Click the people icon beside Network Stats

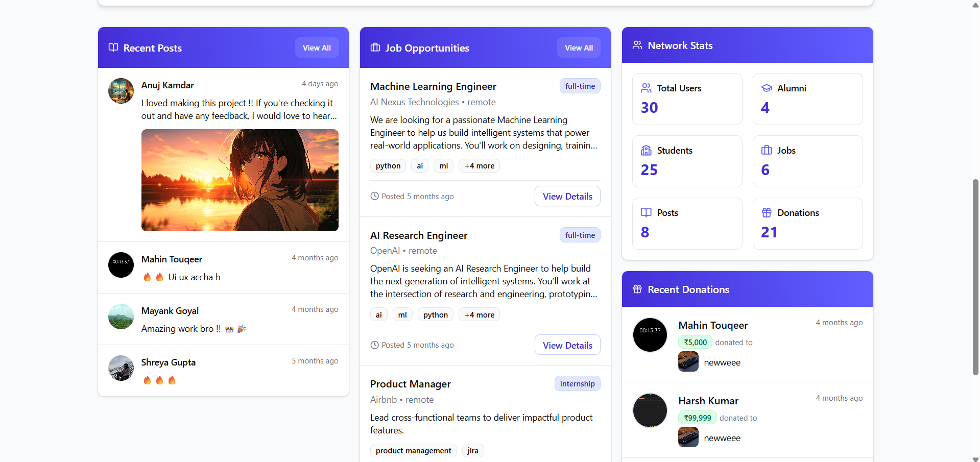coord(637,45)
